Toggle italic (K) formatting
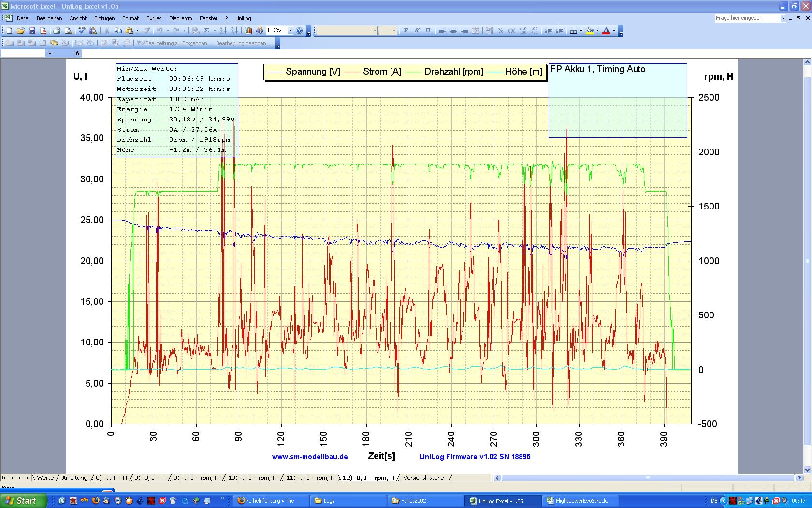This screenshot has height=508, width=812. (417, 30)
